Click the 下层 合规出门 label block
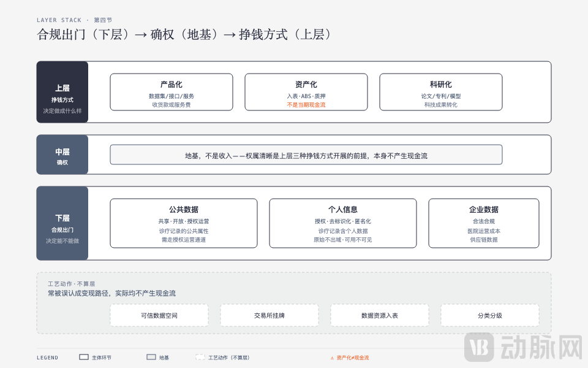 click(x=62, y=223)
